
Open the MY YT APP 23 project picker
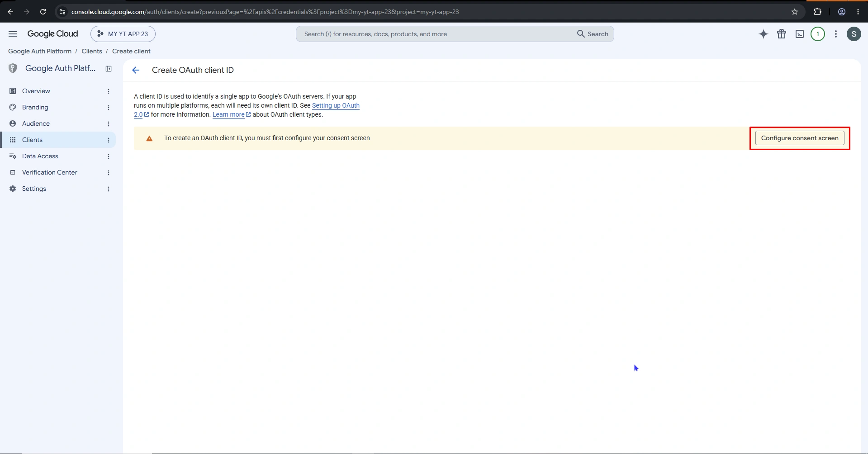[123, 34]
